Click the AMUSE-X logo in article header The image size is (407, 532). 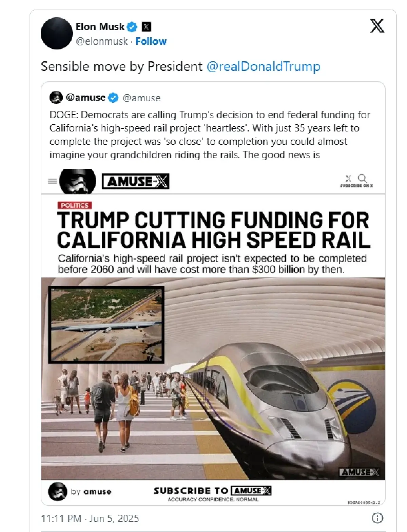tap(135, 182)
